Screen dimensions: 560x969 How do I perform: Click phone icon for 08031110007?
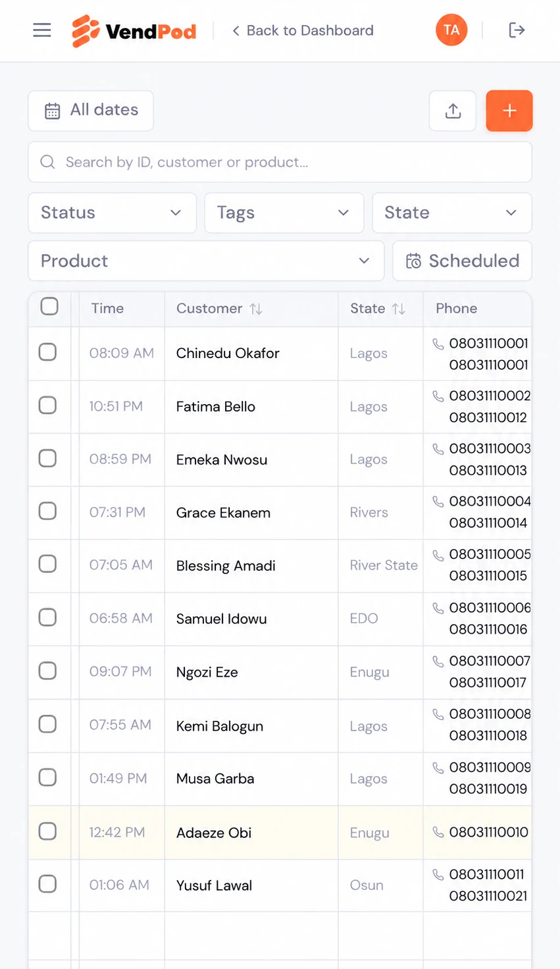click(x=438, y=661)
